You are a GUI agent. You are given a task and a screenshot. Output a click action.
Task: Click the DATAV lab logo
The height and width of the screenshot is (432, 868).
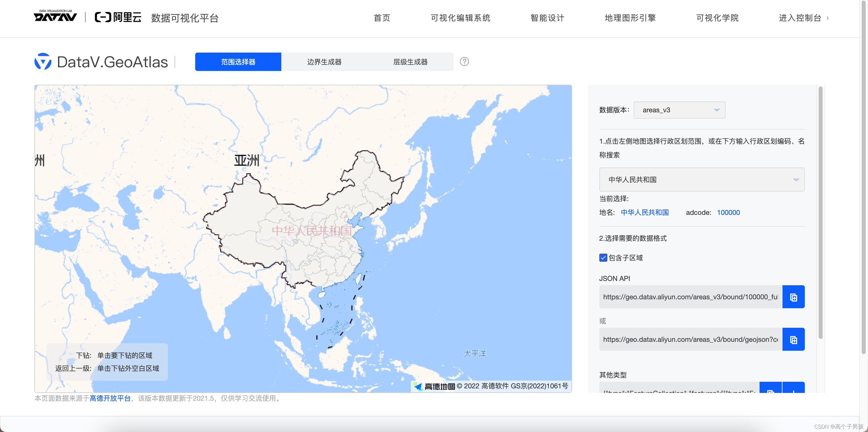(x=55, y=16)
